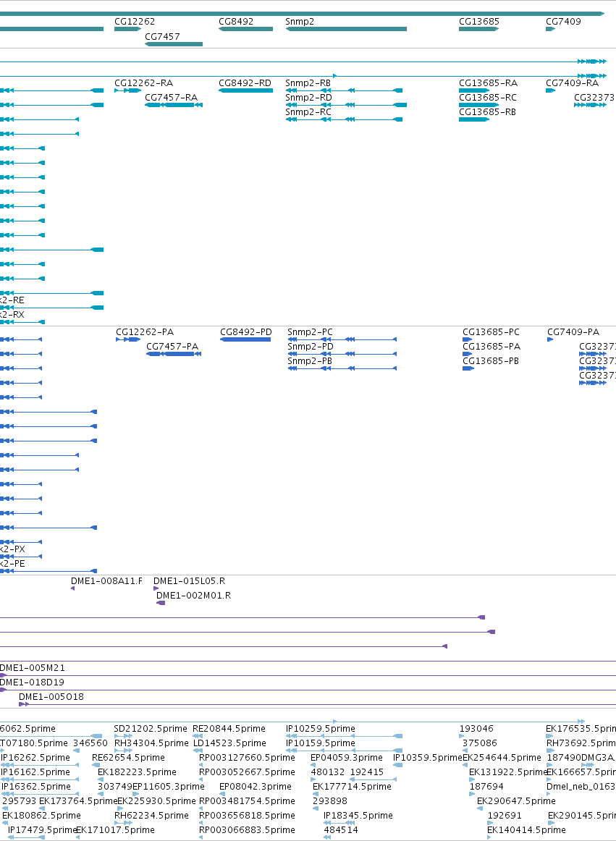Select the EP11605.3prime EST label
616x841 pixels.
pyautogui.click(x=169, y=786)
